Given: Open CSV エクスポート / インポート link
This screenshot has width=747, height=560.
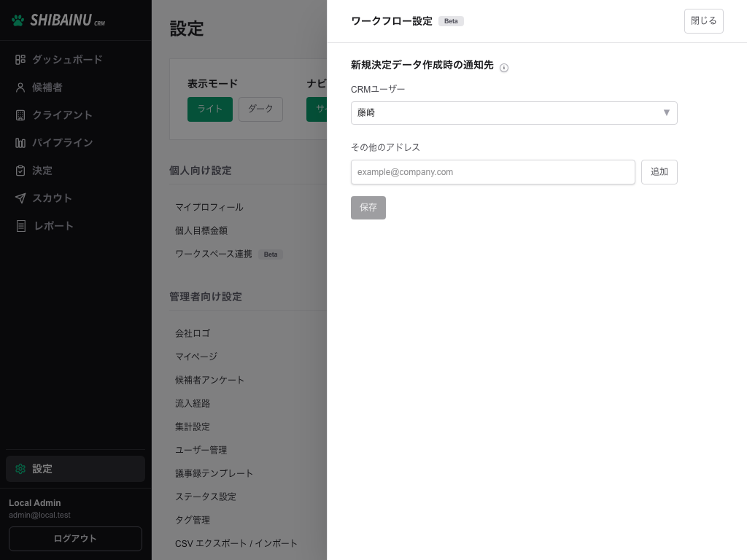Looking at the screenshot, I should point(236,543).
